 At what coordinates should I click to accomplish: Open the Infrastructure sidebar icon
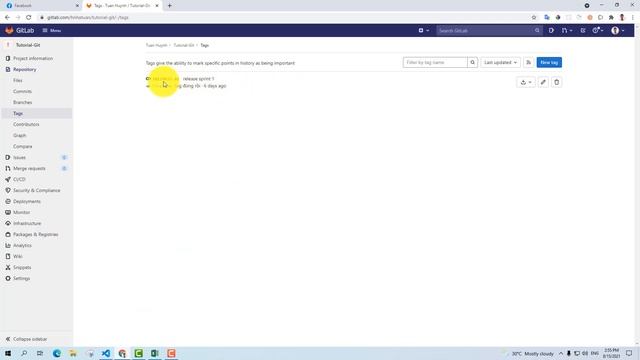(8, 224)
